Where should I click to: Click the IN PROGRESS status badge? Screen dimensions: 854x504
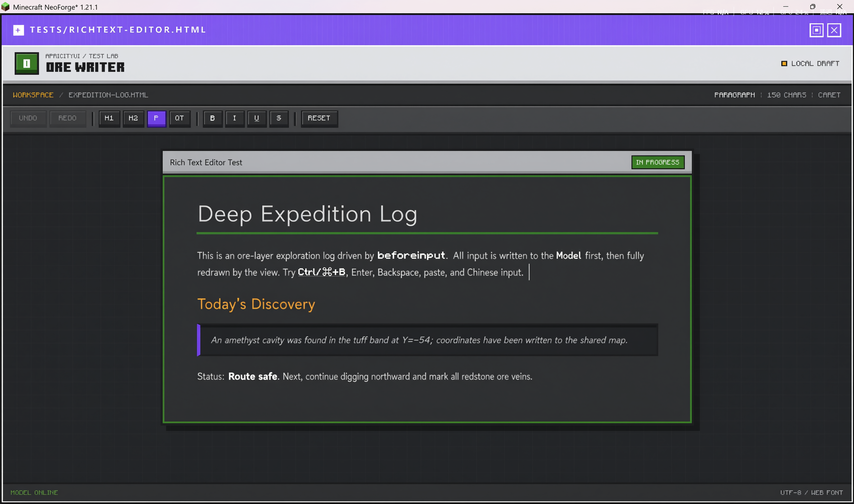point(658,162)
